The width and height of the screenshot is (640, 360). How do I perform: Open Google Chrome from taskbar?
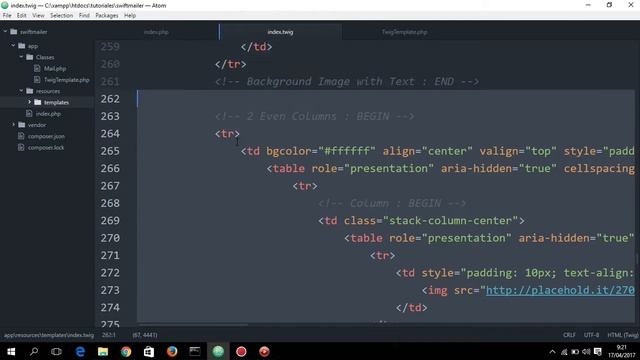[x=126, y=351]
